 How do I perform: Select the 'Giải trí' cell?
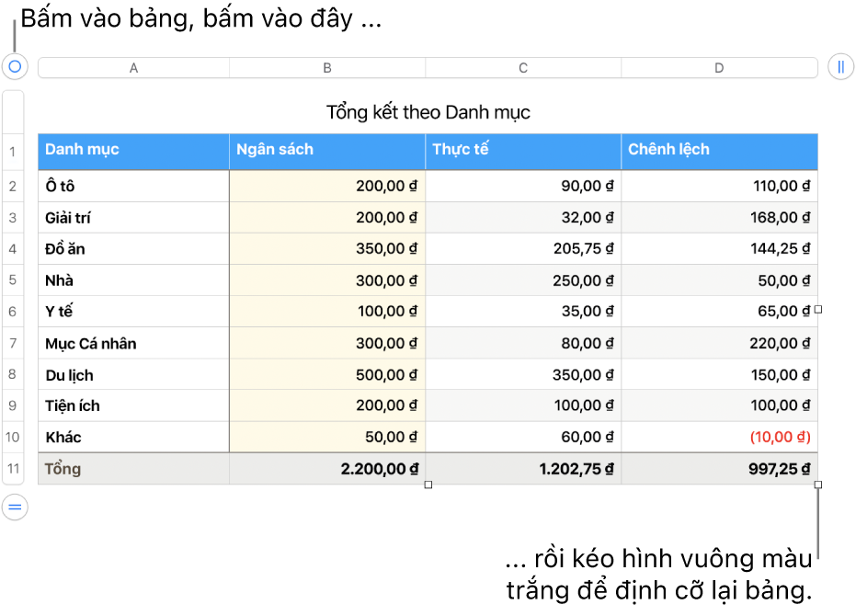click(133, 218)
